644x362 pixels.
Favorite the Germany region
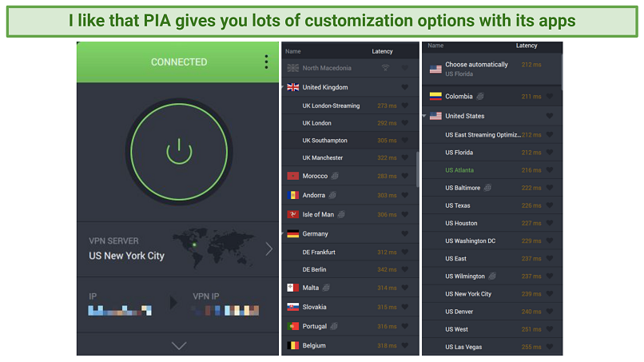pyautogui.click(x=404, y=234)
